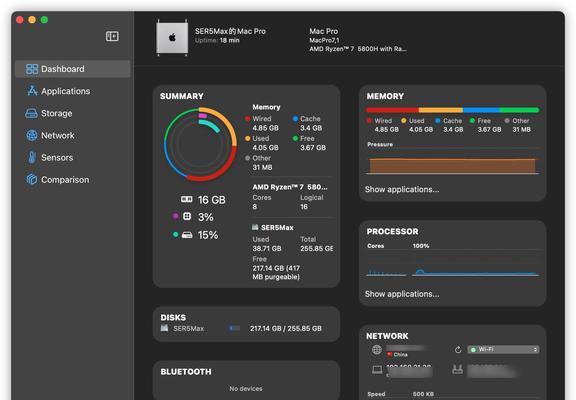Image resolution: width=576 pixels, height=400 pixels.
Task: Toggle the sidebar with the panel icon
Action: pos(112,36)
